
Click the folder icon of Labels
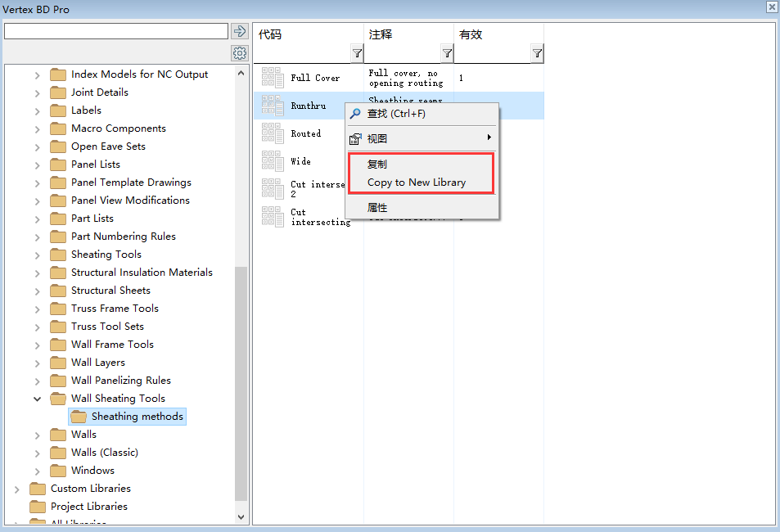pos(58,110)
